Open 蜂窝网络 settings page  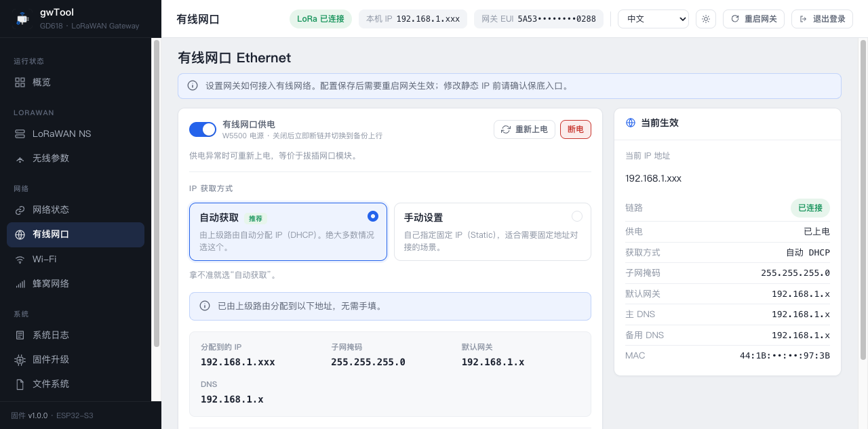tap(75, 283)
